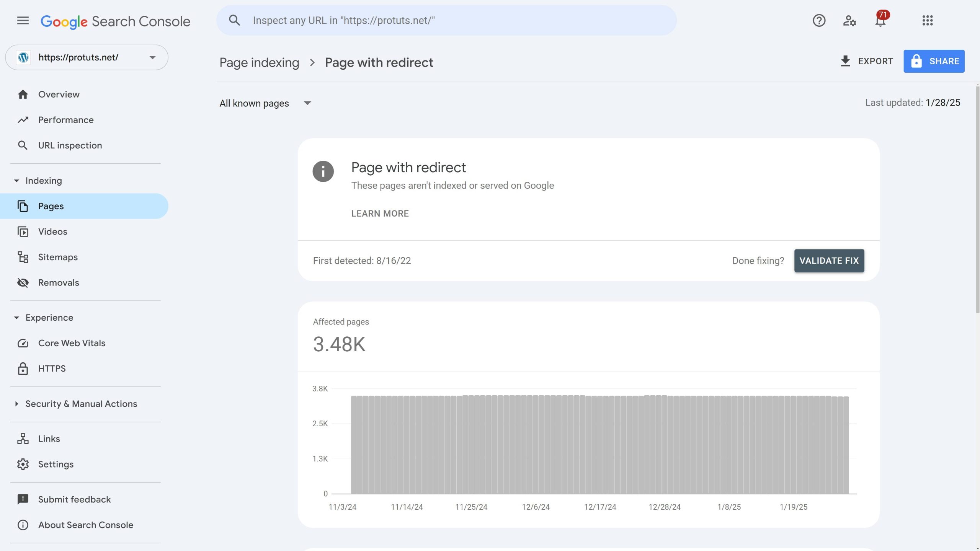The image size is (980, 551).
Task: Click the info icon beside Page with redirect
Action: (x=323, y=171)
